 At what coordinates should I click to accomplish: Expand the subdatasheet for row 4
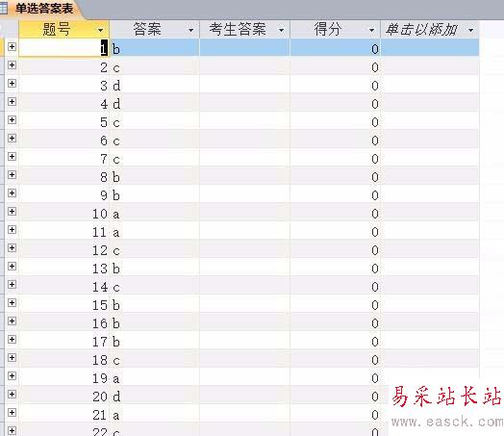click(12, 102)
